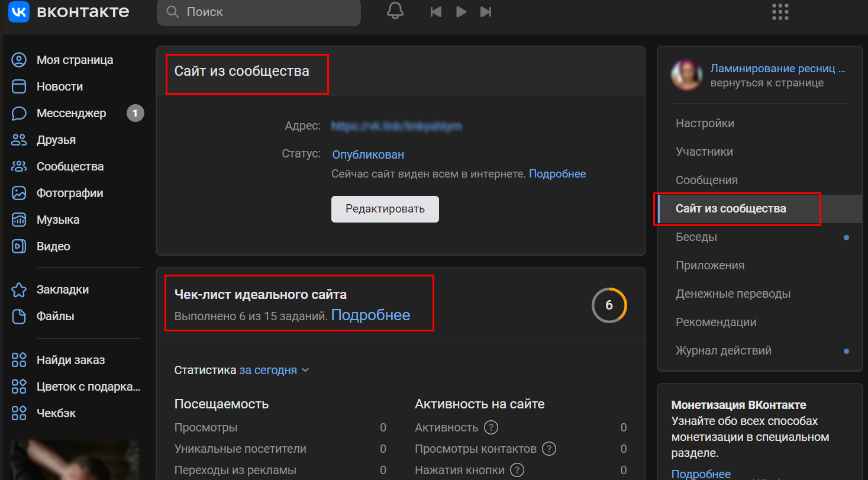Open Беседы in community menu

760,237
